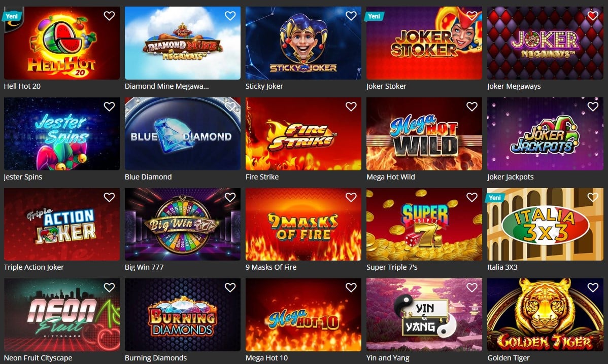Click heart icon on Yin and Yang

point(472,287)
